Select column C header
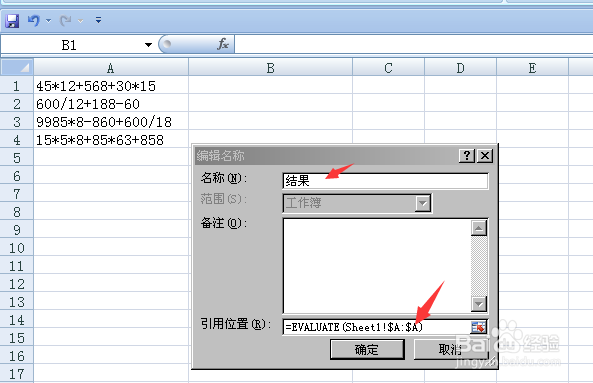The image size is (593, 383). click(388, 68)
